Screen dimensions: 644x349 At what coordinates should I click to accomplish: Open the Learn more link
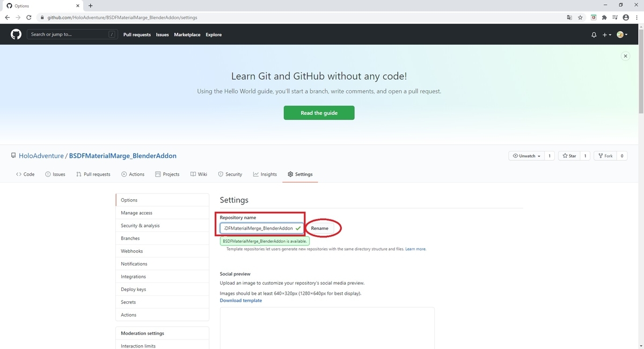(416, 249)
